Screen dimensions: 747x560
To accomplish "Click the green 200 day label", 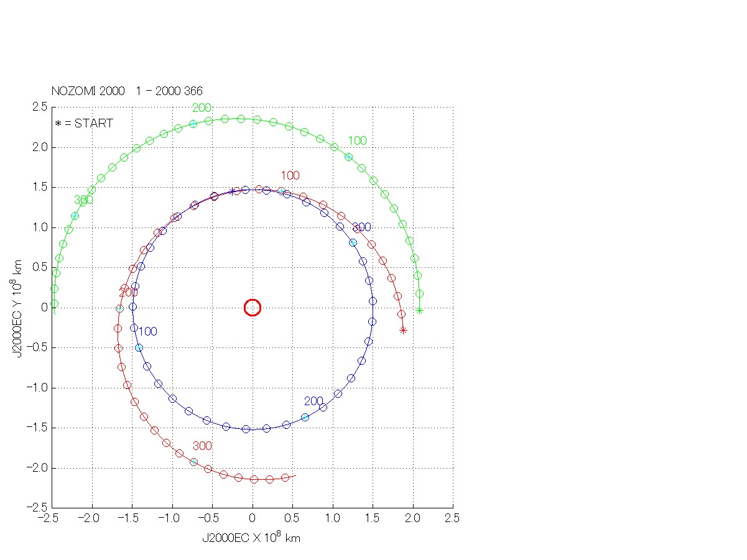I will click(202, 108).
